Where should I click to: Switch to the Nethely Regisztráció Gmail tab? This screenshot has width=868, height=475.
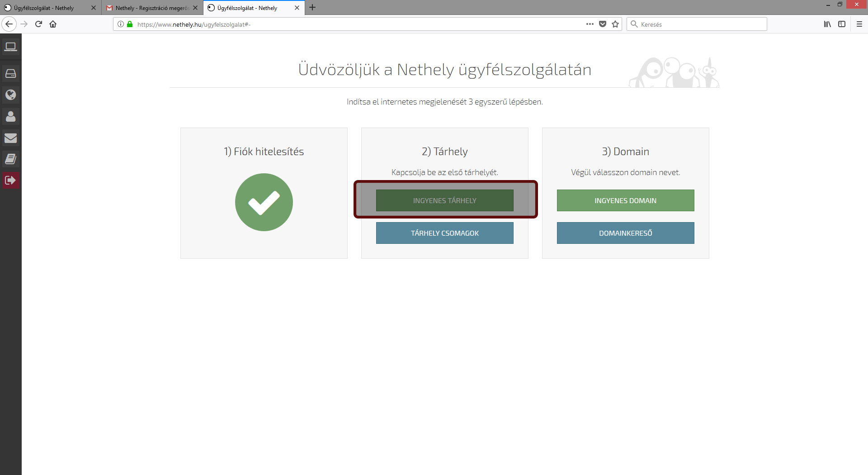[151, 8]
